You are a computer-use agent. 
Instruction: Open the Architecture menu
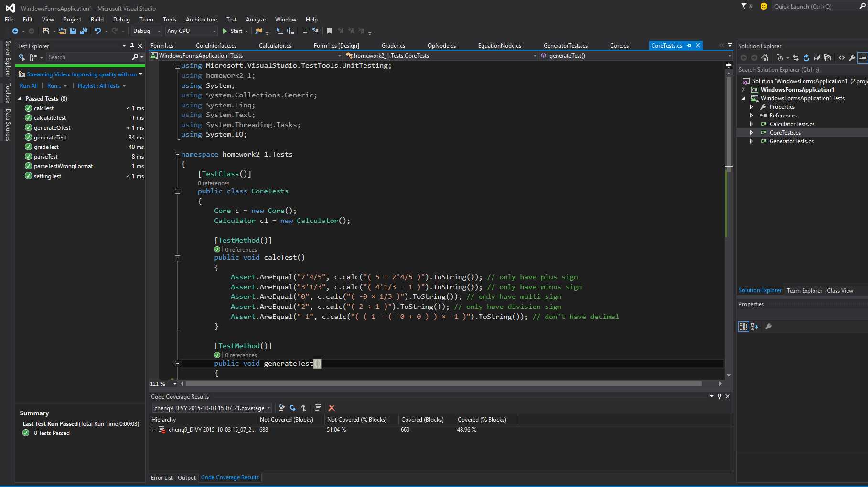201,20
